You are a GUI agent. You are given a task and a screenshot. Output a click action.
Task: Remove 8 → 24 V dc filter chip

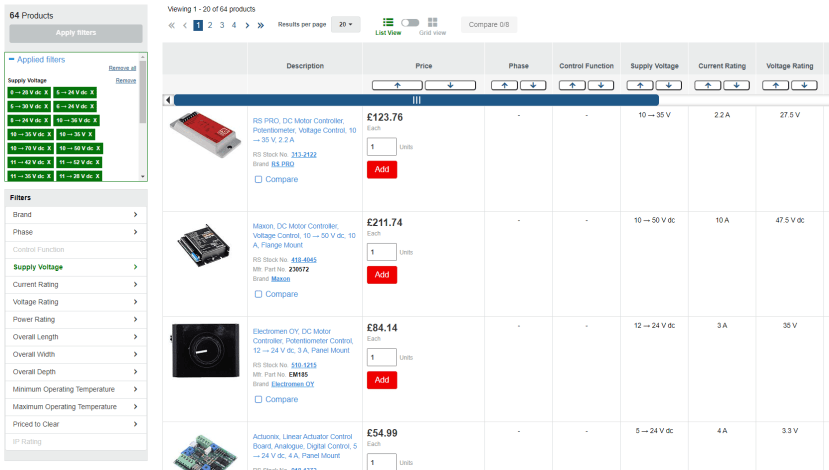pos(46,121)
